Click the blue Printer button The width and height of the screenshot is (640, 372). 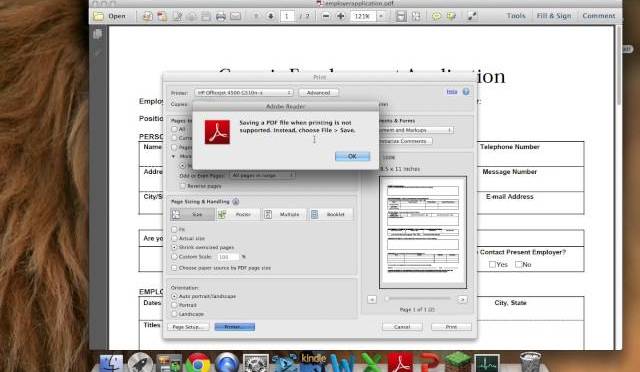(235, 327)
